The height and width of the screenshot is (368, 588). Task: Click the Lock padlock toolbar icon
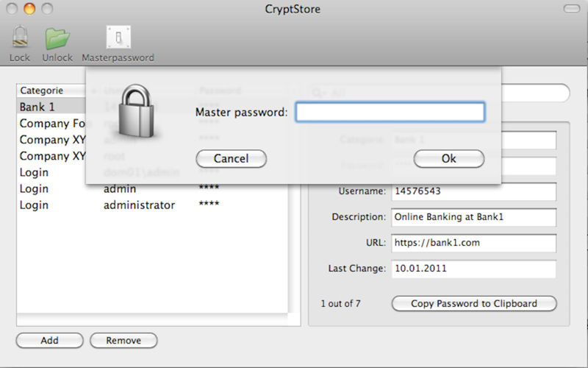20,38
